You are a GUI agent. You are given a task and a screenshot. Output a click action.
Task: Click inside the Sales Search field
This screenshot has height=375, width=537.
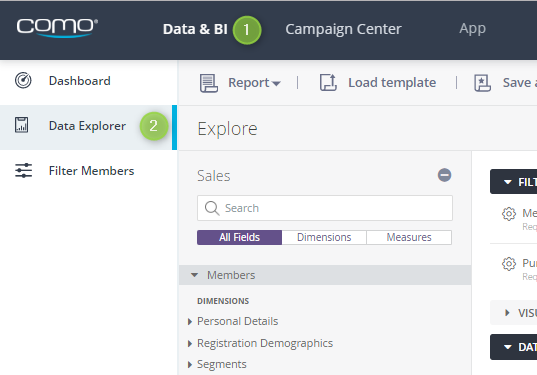click(325, 208)
